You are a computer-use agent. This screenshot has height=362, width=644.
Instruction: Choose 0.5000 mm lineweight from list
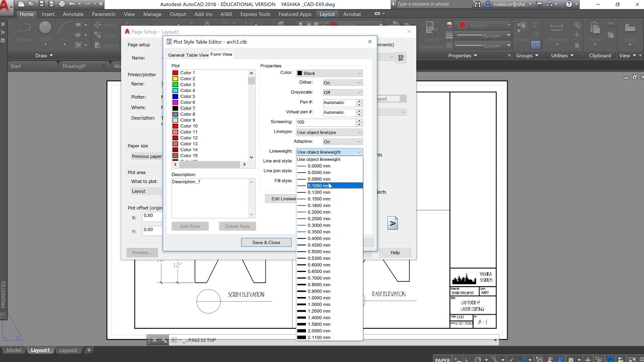(x=329, y=252)
